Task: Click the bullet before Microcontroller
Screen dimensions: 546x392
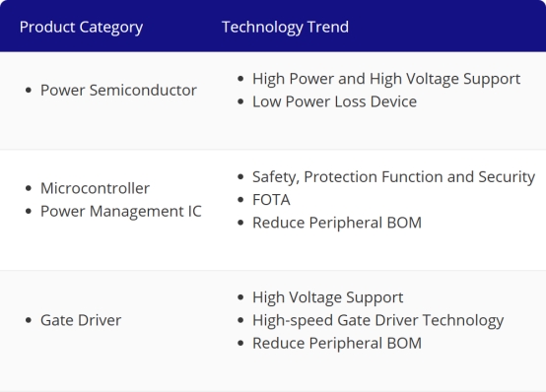Action: pyautogui.click(x=29, y=188)
